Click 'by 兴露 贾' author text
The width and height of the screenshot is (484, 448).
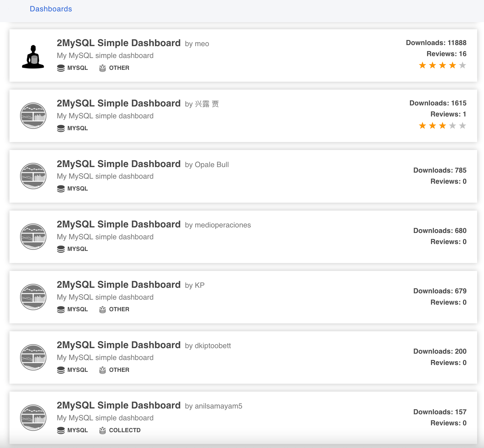[202, 104]
